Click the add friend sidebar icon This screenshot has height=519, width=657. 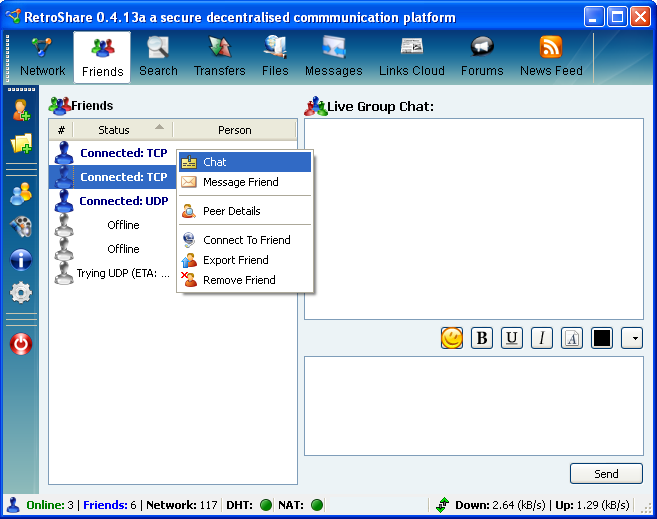point(21,110)
